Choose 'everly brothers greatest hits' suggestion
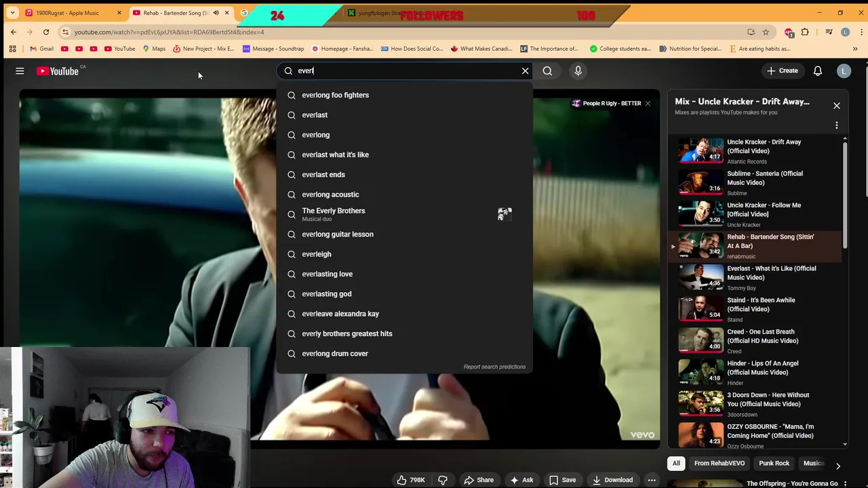This screenshot has width=868, height=488. (404, 333)
